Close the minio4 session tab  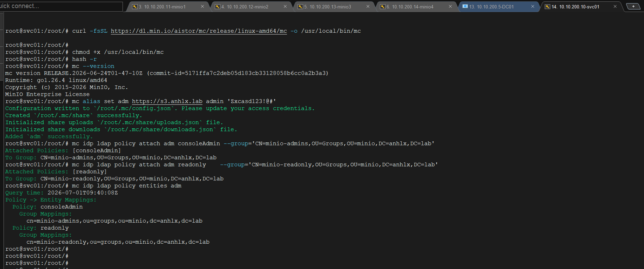coord(450,7)
